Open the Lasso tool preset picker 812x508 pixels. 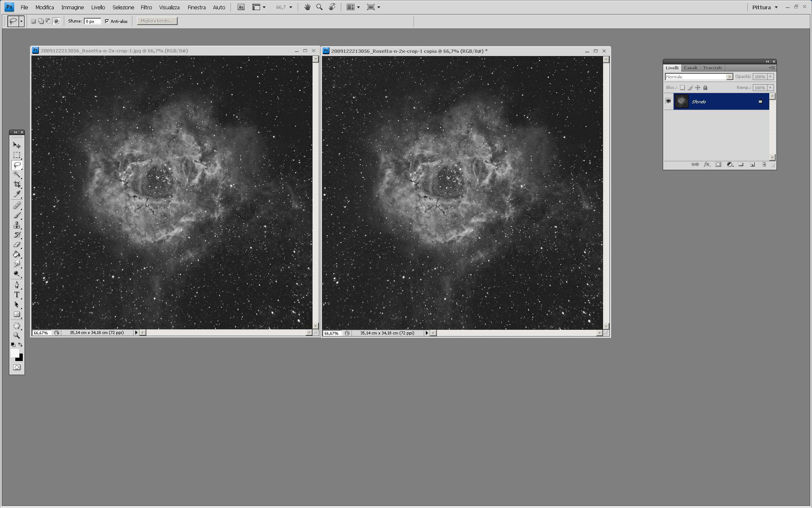click(x=21, y=21)
